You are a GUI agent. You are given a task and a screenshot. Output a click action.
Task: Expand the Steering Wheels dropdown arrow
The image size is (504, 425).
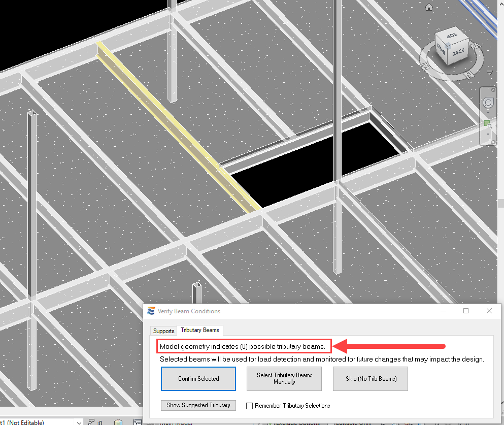pos(488,112)
